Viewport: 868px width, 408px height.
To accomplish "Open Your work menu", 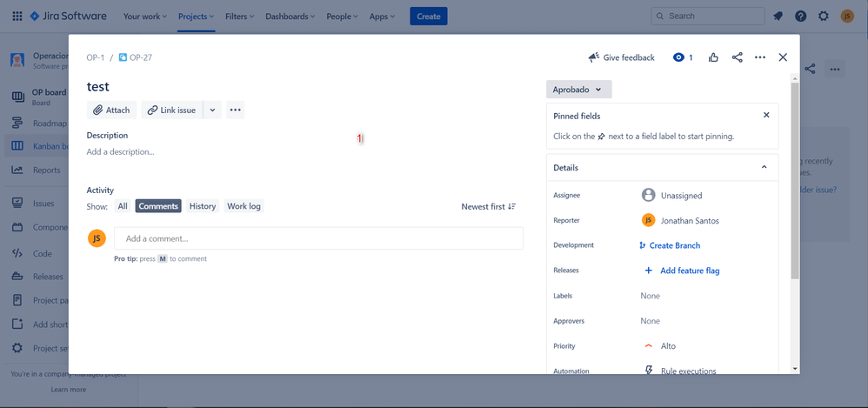I will [x=145, y=16].
